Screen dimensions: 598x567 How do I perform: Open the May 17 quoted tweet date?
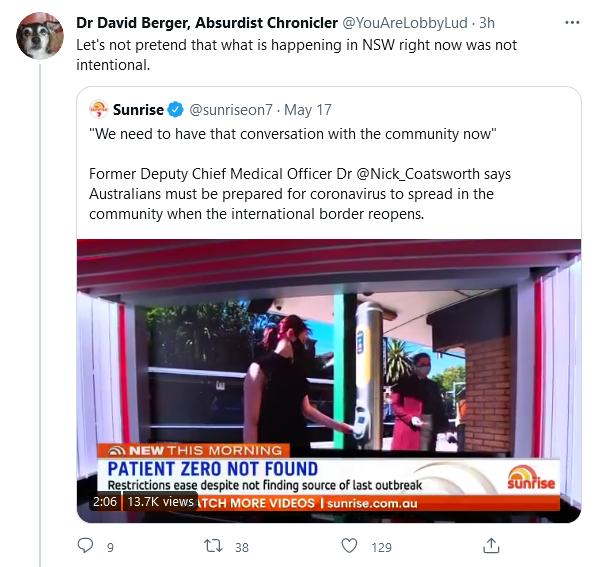coord(308,110)
